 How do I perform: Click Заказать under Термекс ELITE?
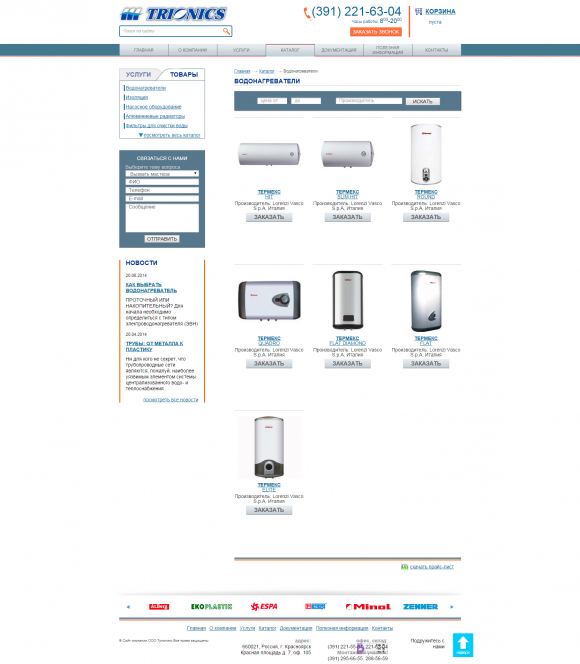(x=269, y=510)
